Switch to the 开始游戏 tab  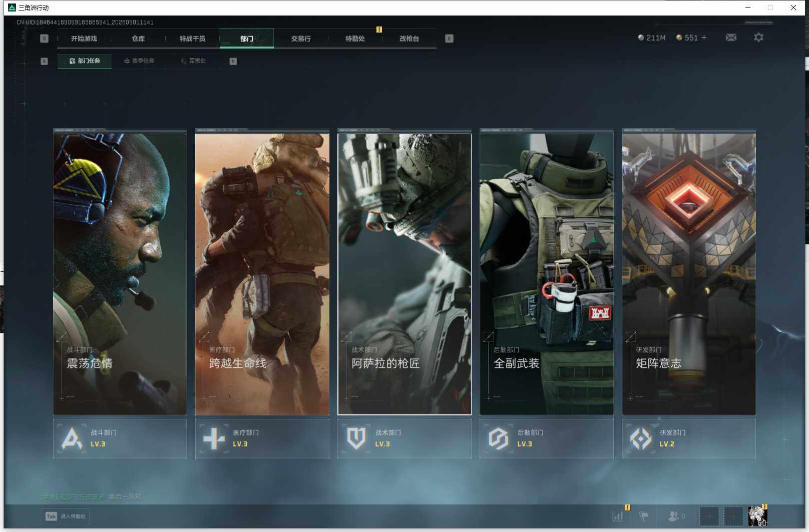click(x=84, y=39)
